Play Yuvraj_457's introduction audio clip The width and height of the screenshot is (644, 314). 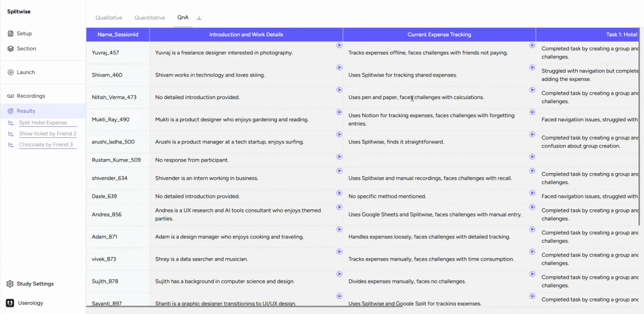[339, 45]
